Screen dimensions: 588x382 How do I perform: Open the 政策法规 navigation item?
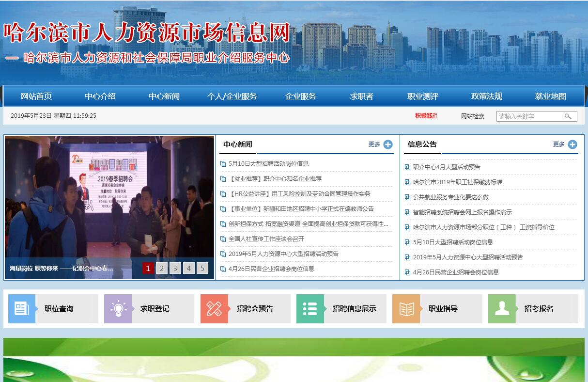coord(486,96)
